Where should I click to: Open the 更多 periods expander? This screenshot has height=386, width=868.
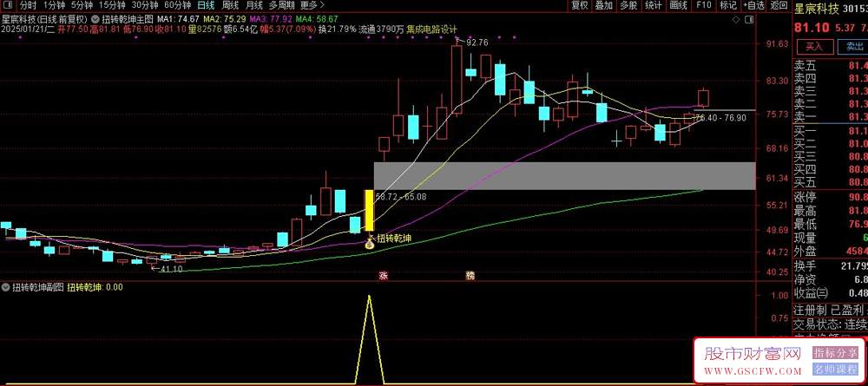pyautogui.click(x=312, y=5)
